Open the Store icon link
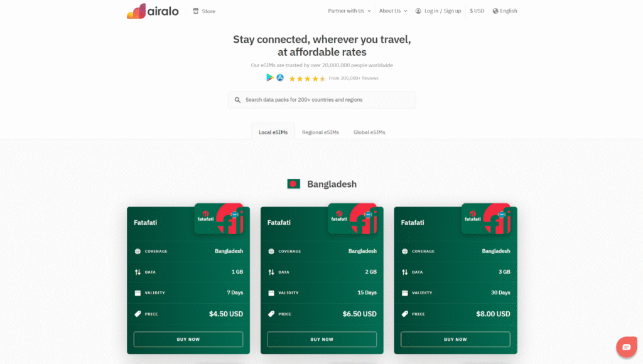The width and height of the screenshot is (643, 364). tap(196, 11)
